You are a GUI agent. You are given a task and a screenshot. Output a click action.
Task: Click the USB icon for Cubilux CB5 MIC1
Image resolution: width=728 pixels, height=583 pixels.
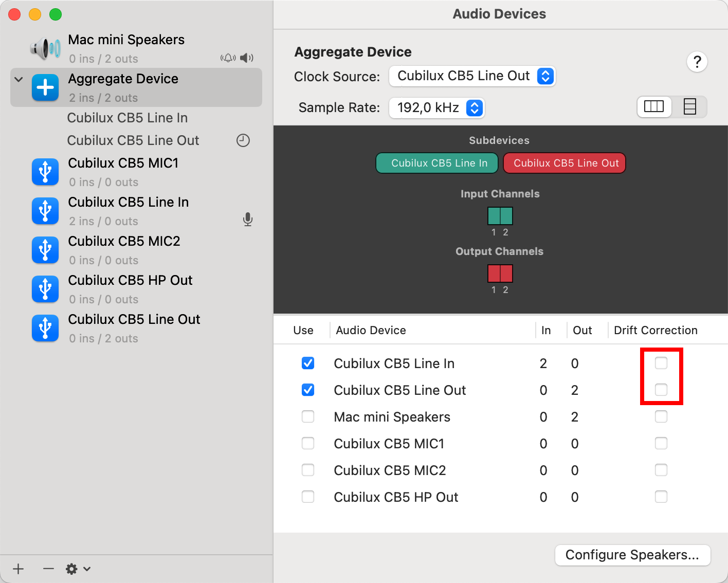pos(45,172)
